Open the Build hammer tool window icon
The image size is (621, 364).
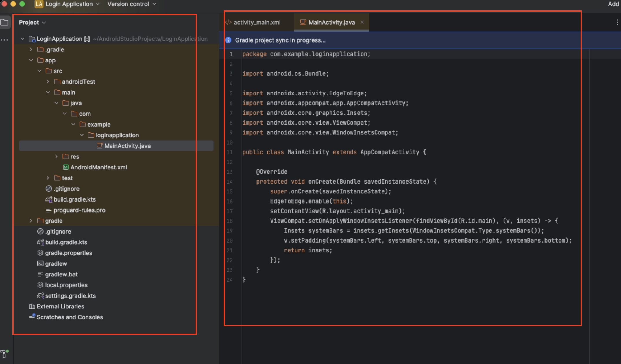click(4, 354)
